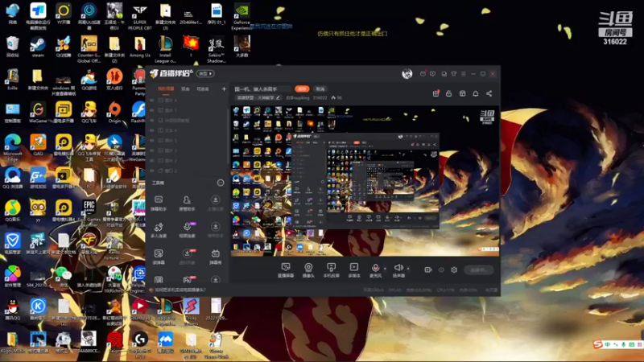This screenshot has width=644, height=362.
Task: Toggle visibility of source 图片 1
Action: pos(152,110)
